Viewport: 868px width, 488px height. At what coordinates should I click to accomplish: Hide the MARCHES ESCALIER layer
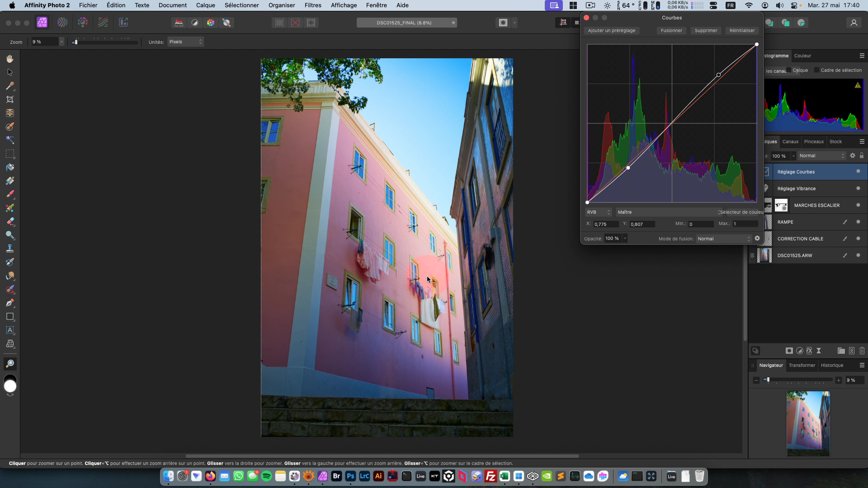(858, 205)
